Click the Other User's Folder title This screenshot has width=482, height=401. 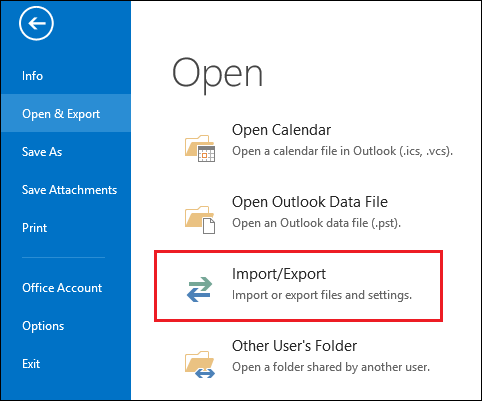pos(294,346)
